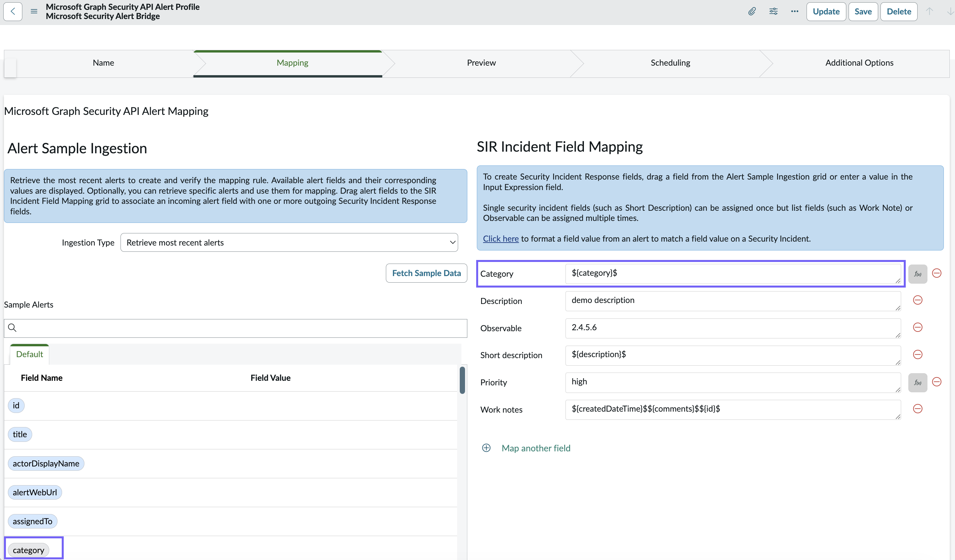955x560 pixels.
Task: Switch to the Name step tab
Action: (103, 63)
